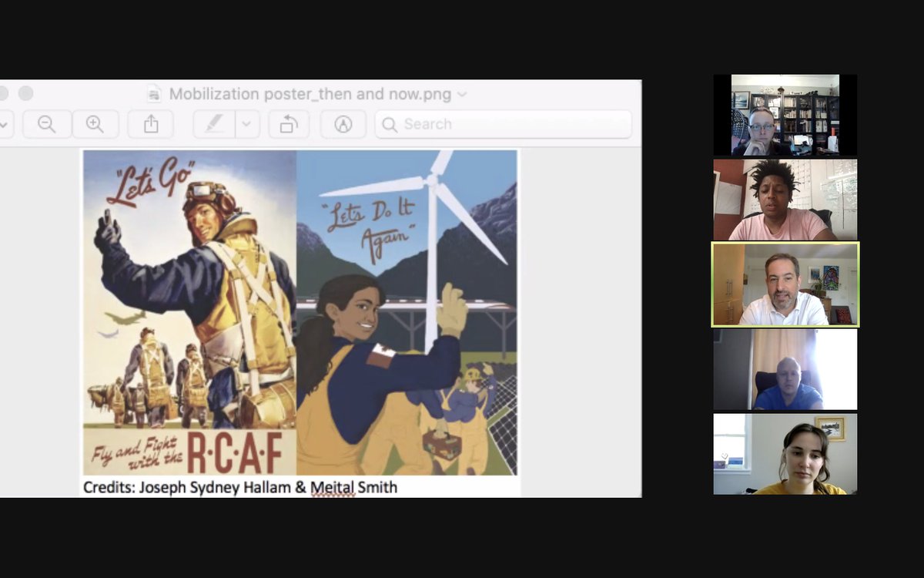Zoom out the image in Preview

[x=47, y=124]
